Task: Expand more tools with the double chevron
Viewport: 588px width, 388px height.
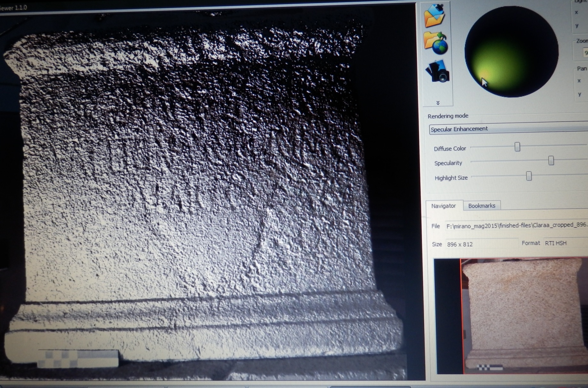Action: pyautogui.click(x=438, y=103)
